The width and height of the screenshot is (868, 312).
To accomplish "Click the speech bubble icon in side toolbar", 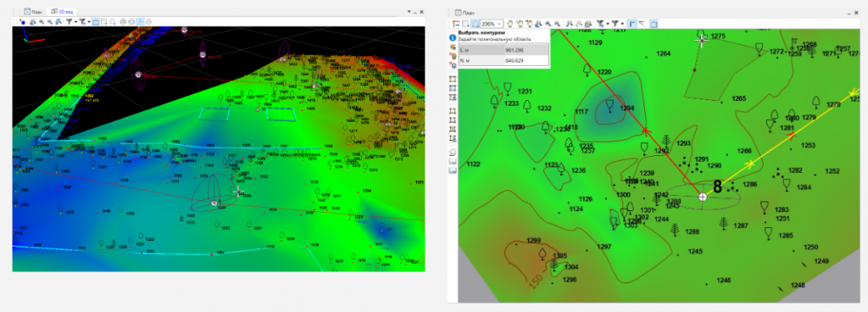I will coord(453,153).
